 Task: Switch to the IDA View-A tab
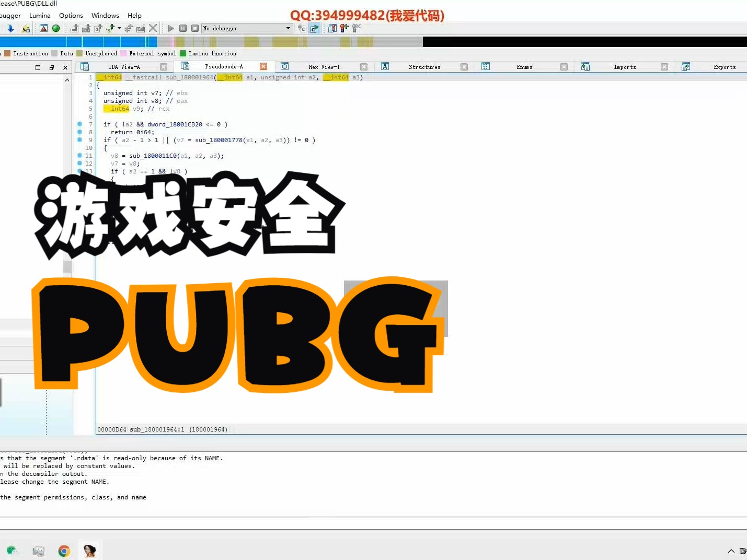click(x=124, y=67)
